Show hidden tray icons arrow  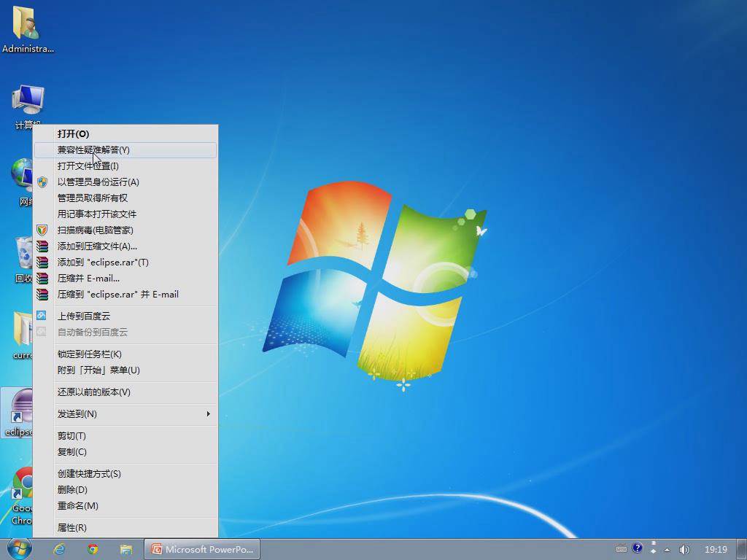coord(667,550)
